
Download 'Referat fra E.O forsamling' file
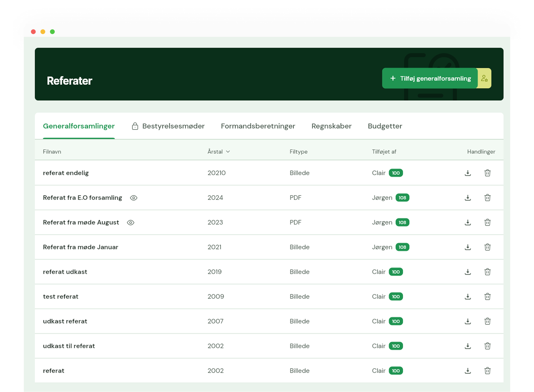[x=468, y=198]
